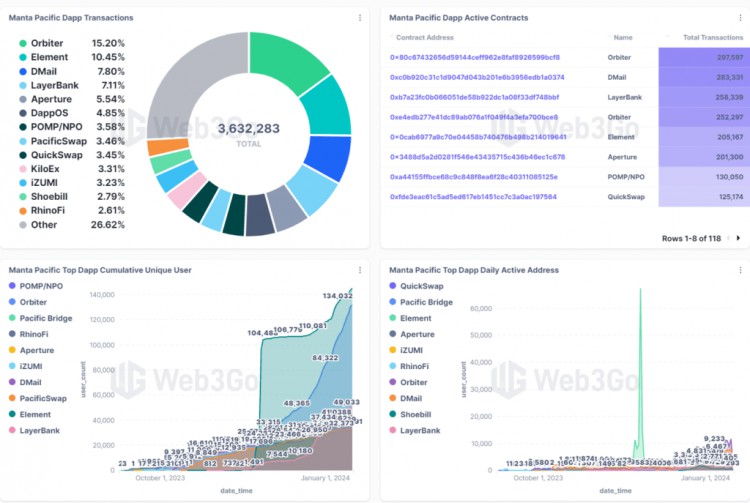Click the 3,632,283 total in donut center

(x=249, y=129)
